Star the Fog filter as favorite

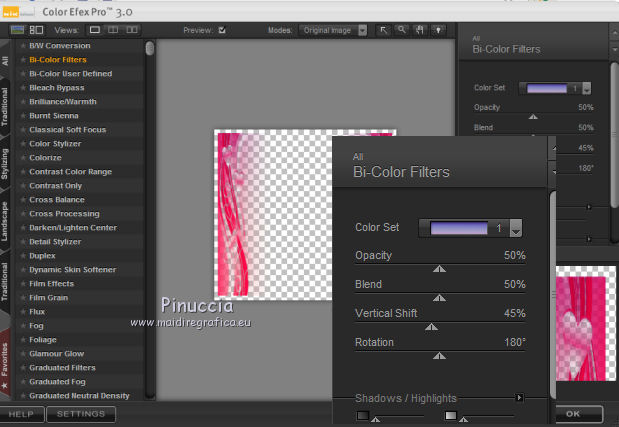(x=23, y=326)
